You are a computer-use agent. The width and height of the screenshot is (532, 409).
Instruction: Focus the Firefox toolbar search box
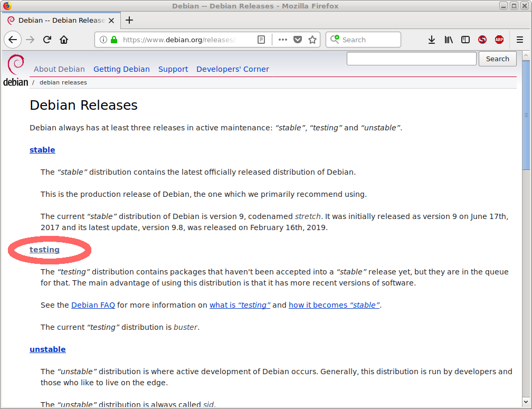coord(363,40)
